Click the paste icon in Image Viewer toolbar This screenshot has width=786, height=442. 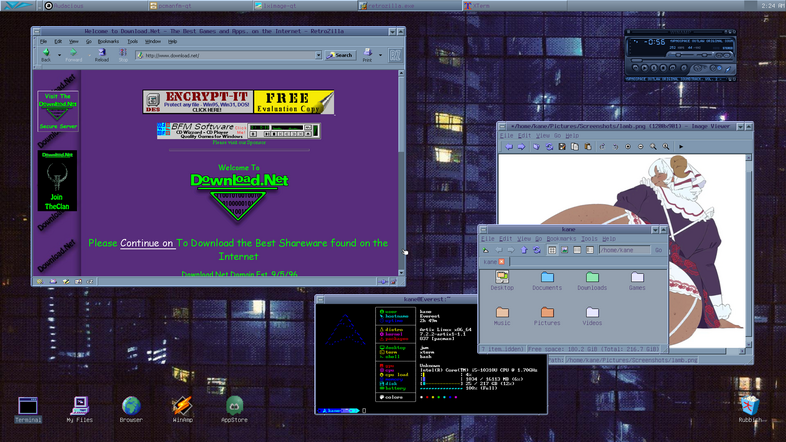pos(587,146)
